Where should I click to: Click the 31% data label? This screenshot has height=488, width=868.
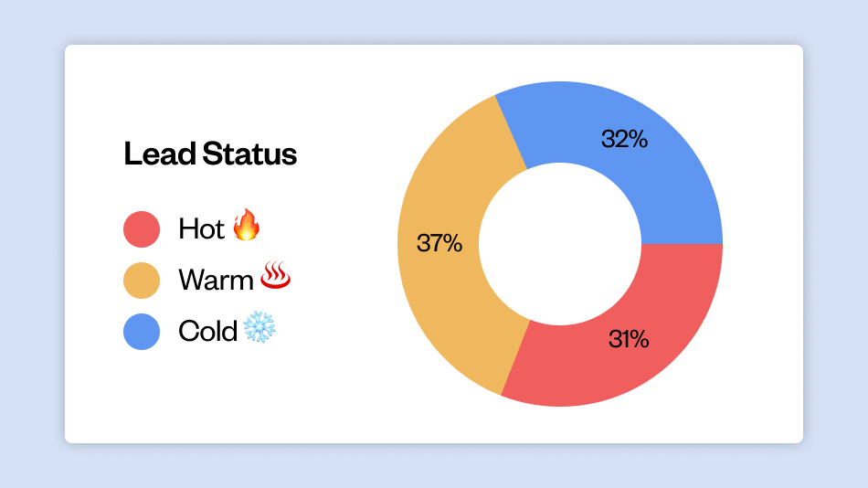[x=629, y=339]
